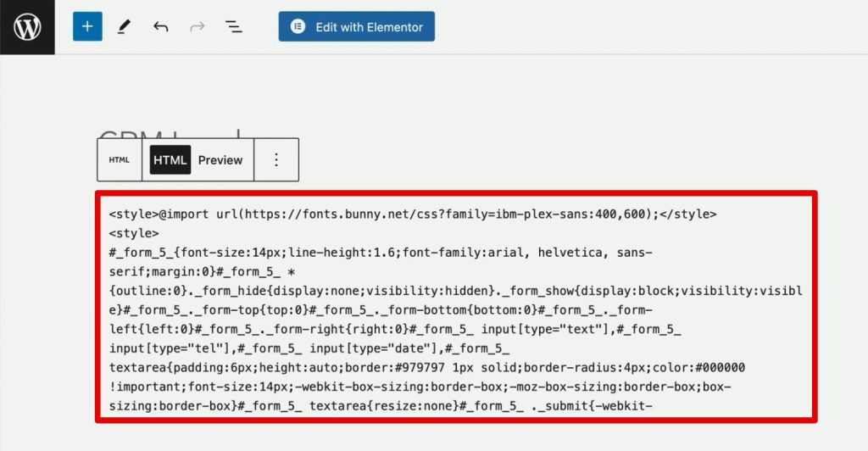Open the document overview list view

click(x=234, y=26)
